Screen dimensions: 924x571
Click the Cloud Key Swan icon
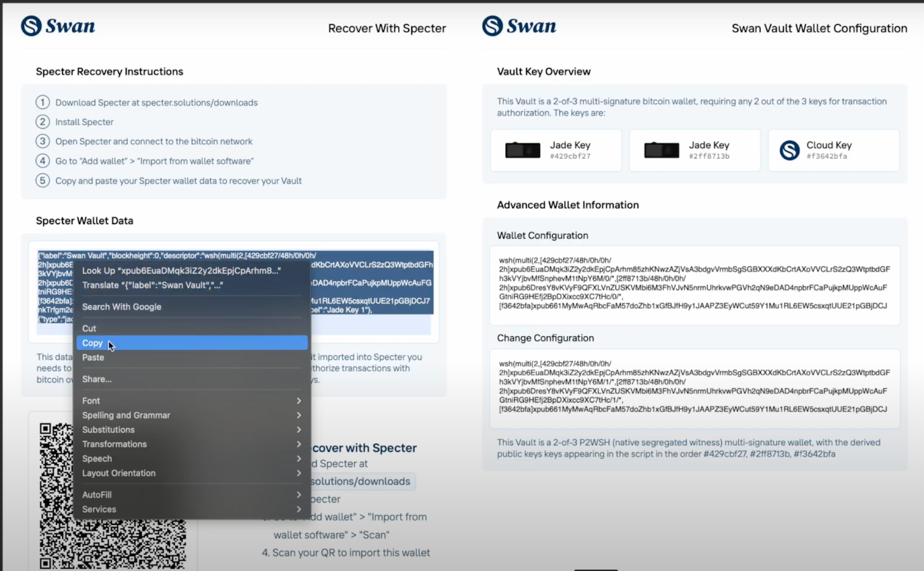(x=789, y=150)
